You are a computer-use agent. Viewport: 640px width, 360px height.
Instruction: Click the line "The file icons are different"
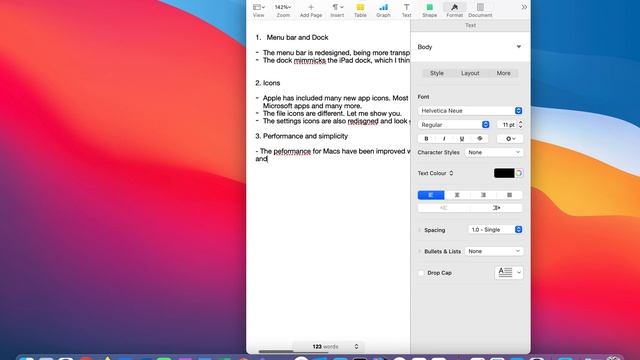(x=331, y=113)
